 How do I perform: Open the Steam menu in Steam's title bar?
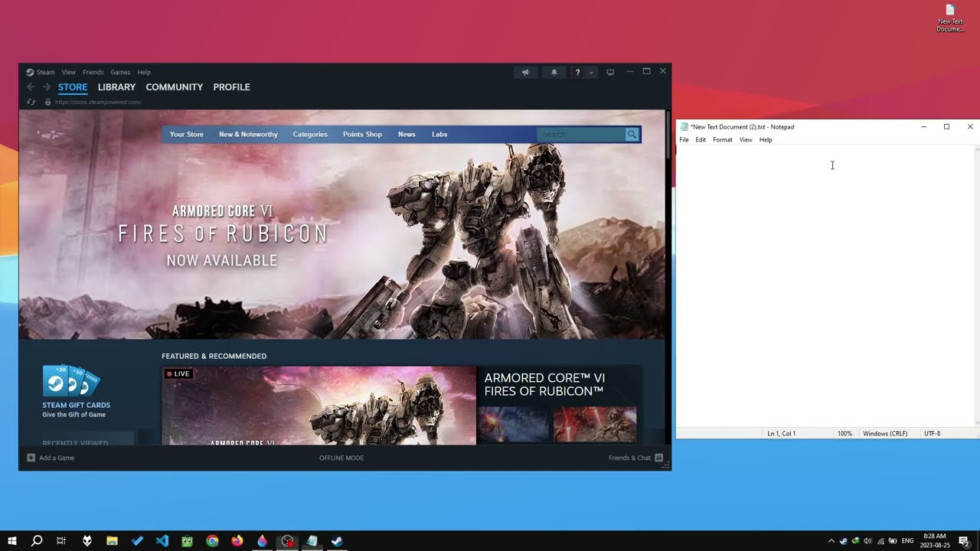[x=45, y=72]
